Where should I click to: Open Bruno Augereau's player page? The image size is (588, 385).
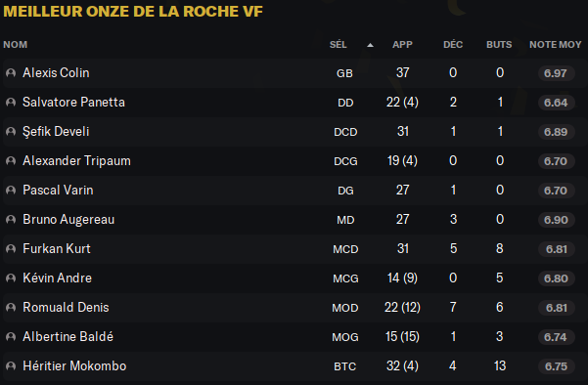click(x=68, y=220)
